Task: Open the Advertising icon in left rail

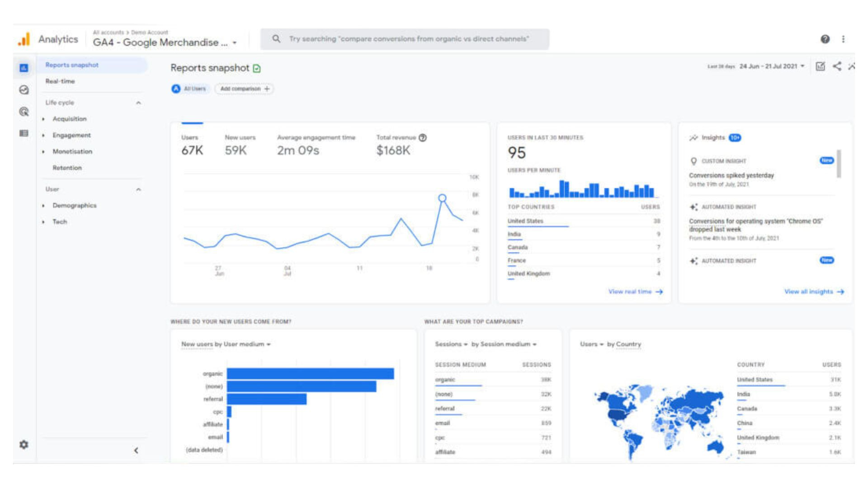Action: [24, 112]
